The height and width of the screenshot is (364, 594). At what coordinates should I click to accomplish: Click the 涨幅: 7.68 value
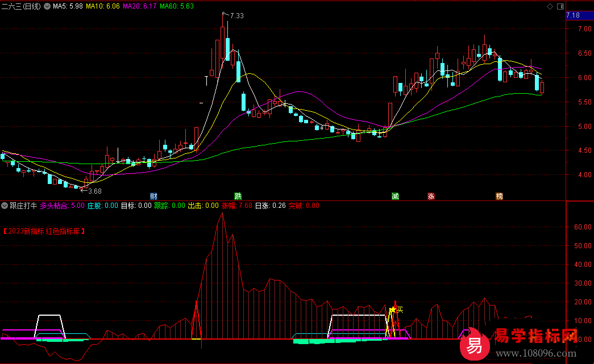(237, 206)
